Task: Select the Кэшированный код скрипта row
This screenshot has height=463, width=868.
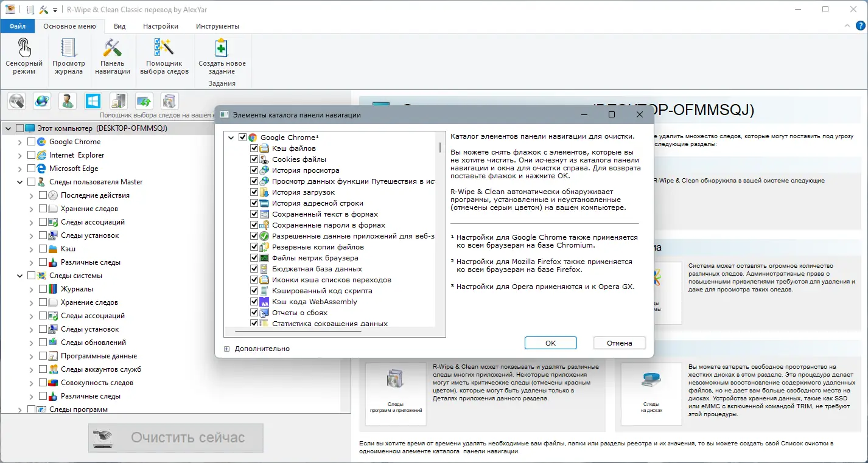Action: tap(322, 291)
